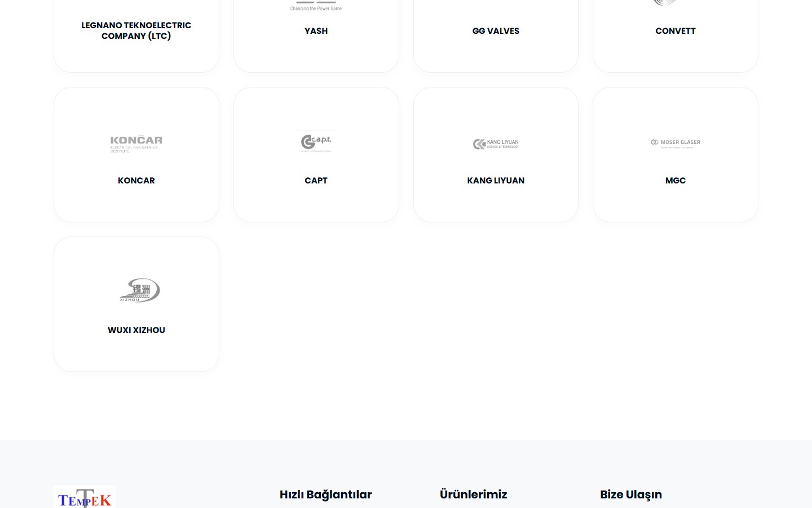812x508 pixels.
Task: Open Legnano Teknoelectric Company (LTC) title
Action: [136, 30]
